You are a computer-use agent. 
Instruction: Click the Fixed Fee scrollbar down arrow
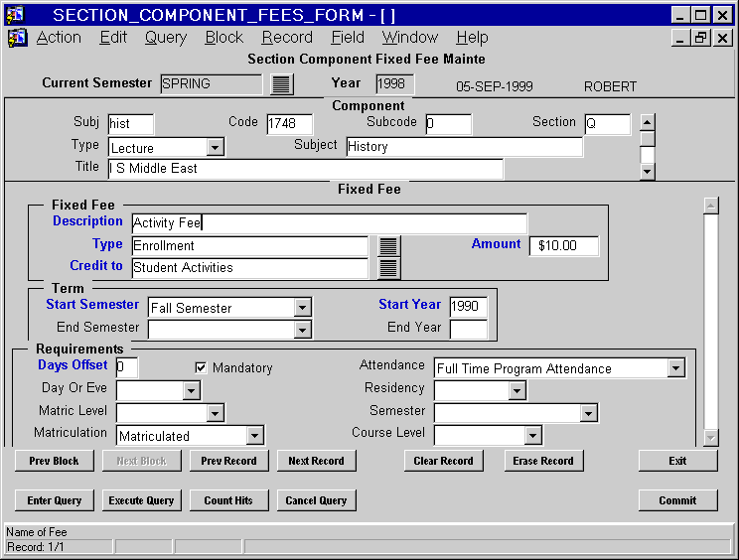pyautogui.click(x=711, y=438)
